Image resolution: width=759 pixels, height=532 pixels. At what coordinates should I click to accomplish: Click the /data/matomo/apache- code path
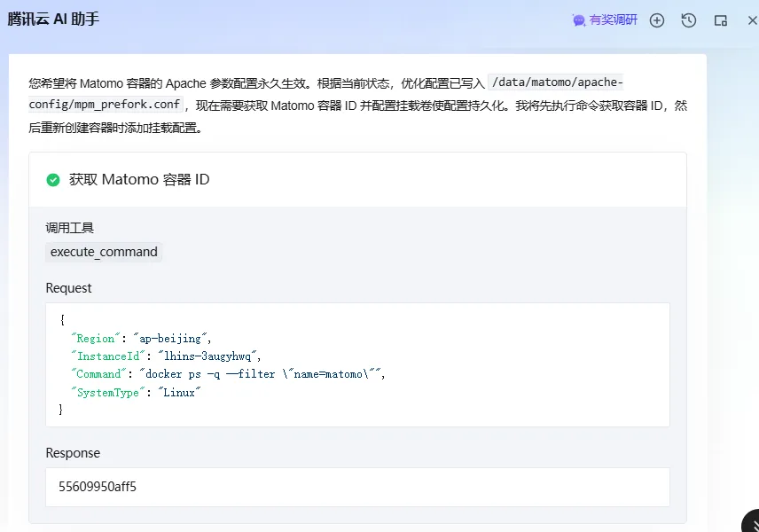pos(557,82)
